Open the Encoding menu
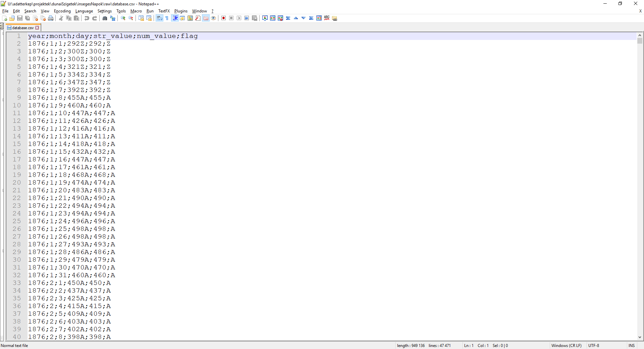 (x=62, y=11)
